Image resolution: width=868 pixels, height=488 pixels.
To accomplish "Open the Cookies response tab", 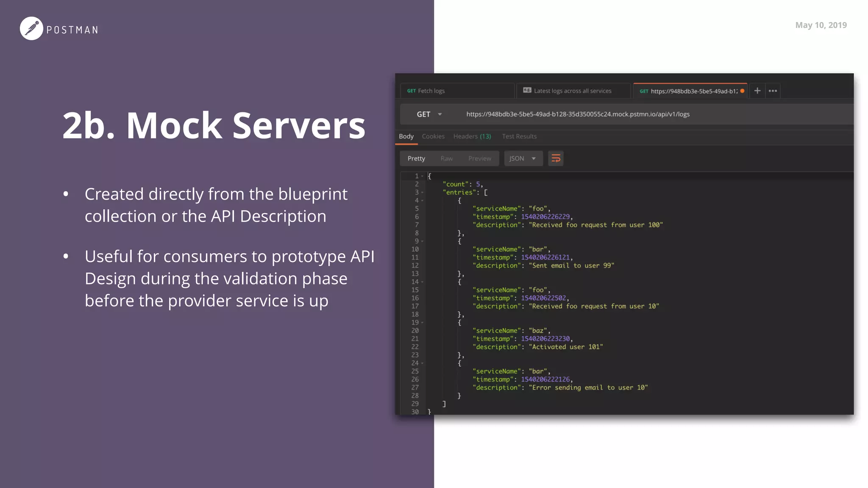I will [433, 136].
